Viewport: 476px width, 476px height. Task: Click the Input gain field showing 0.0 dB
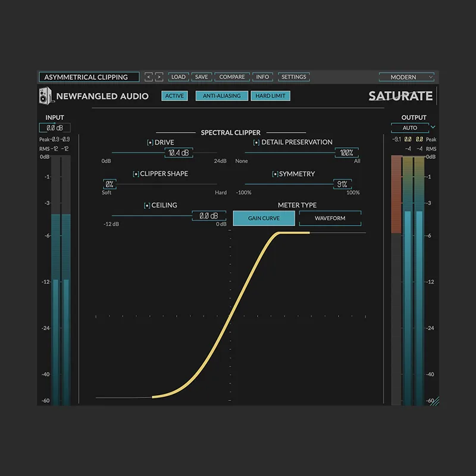(x=55, y=128)
